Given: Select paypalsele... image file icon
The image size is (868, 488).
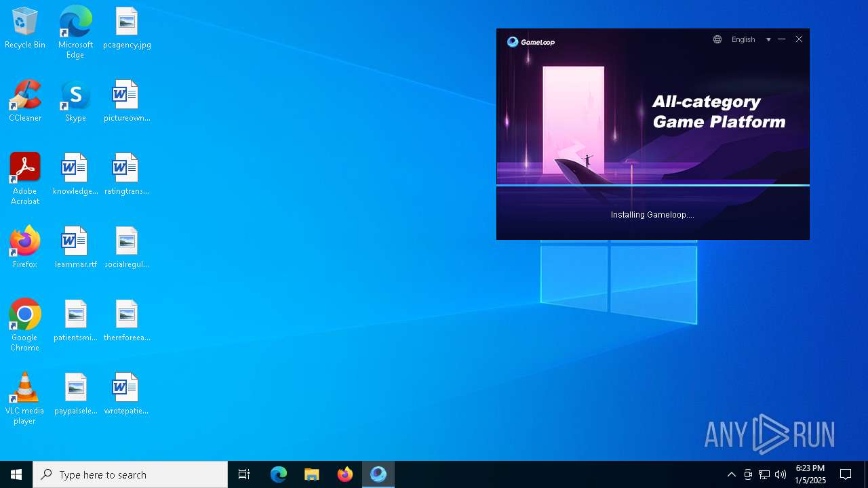Looking at the screenshot, I should (75, 394).
